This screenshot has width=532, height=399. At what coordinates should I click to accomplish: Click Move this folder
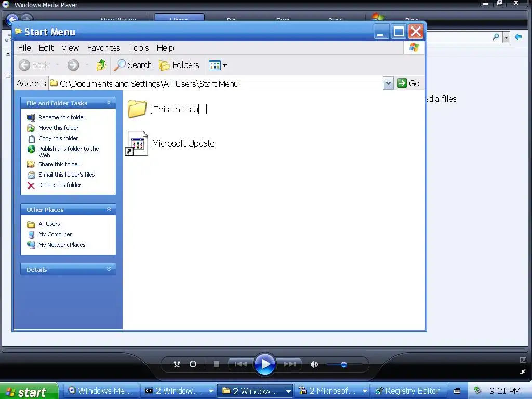point(58,128)
